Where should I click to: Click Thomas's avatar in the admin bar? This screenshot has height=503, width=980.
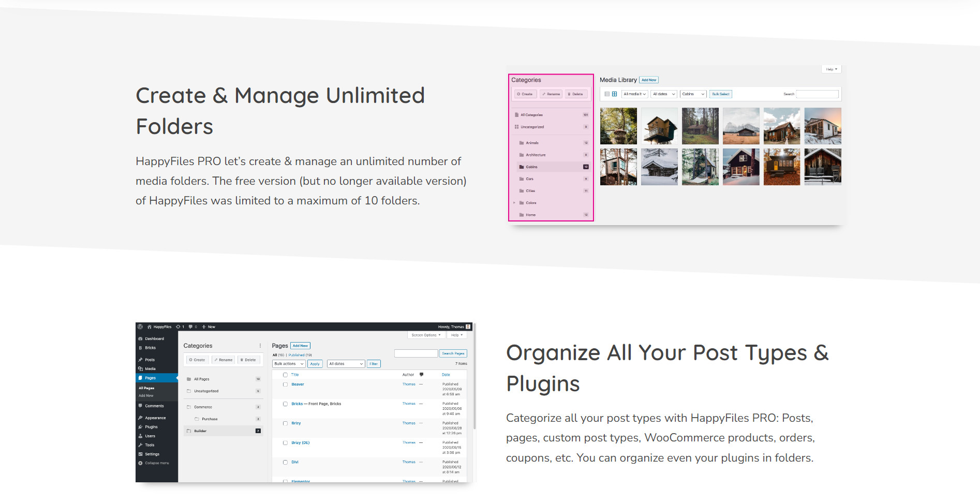tap(468, 327)
